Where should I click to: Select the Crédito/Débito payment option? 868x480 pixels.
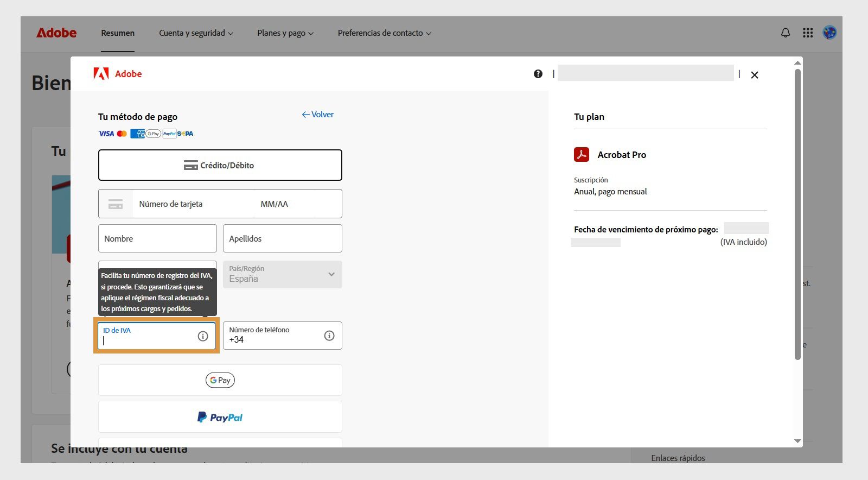coord(220,165)
